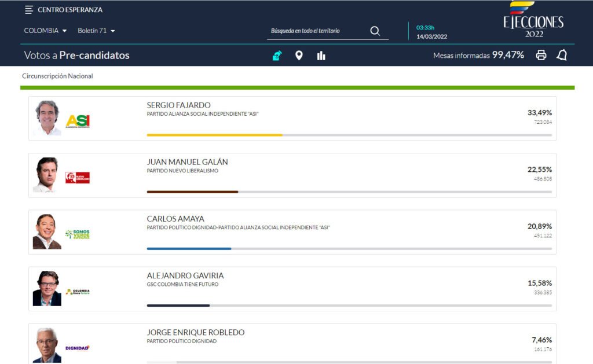The width and height of the screenshot is (593, 364).
Task: Open the notifications bell
Action: (561, 55)
